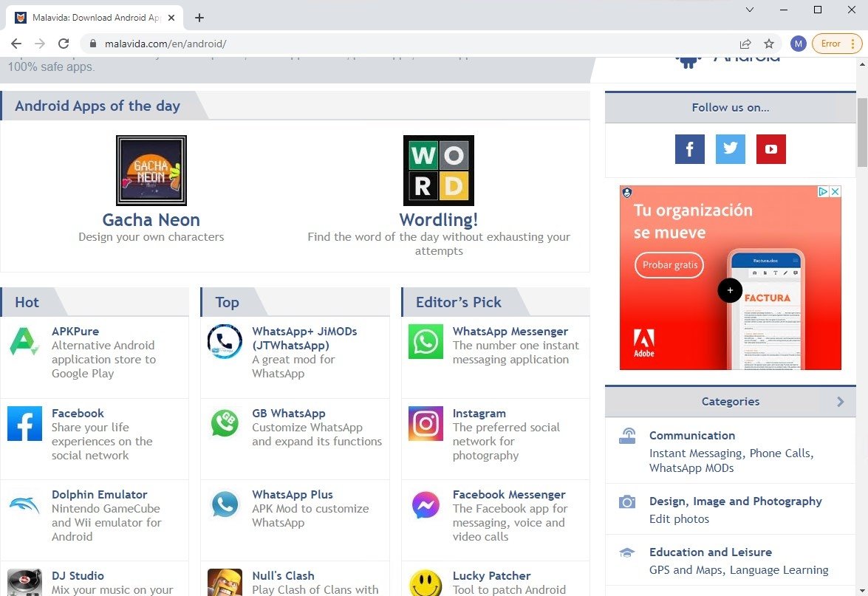
Task: Open a new browser tab
Action: (199, 18)
